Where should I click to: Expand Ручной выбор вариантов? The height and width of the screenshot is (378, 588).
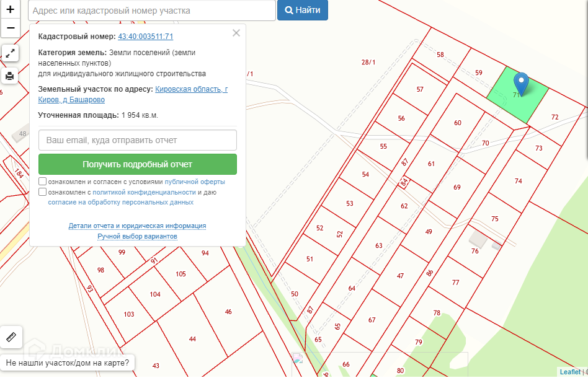click(137, 236)
